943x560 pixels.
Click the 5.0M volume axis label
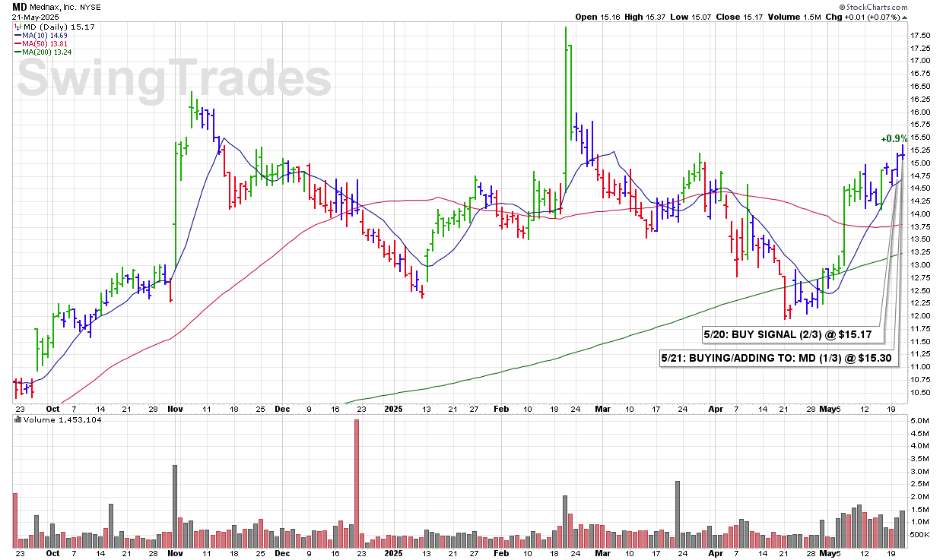click(x=920, y=420)
